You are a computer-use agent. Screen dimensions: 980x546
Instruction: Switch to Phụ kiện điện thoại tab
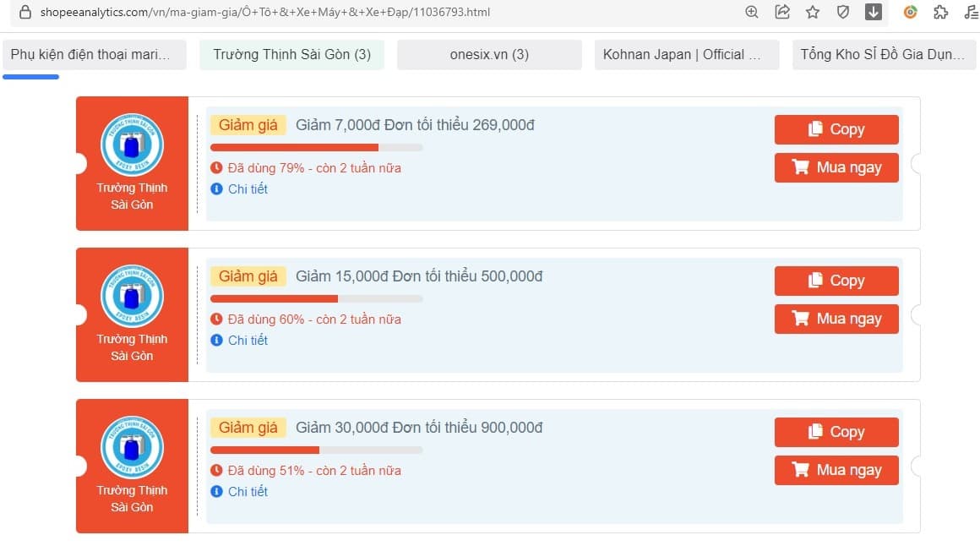coord(94,55)
